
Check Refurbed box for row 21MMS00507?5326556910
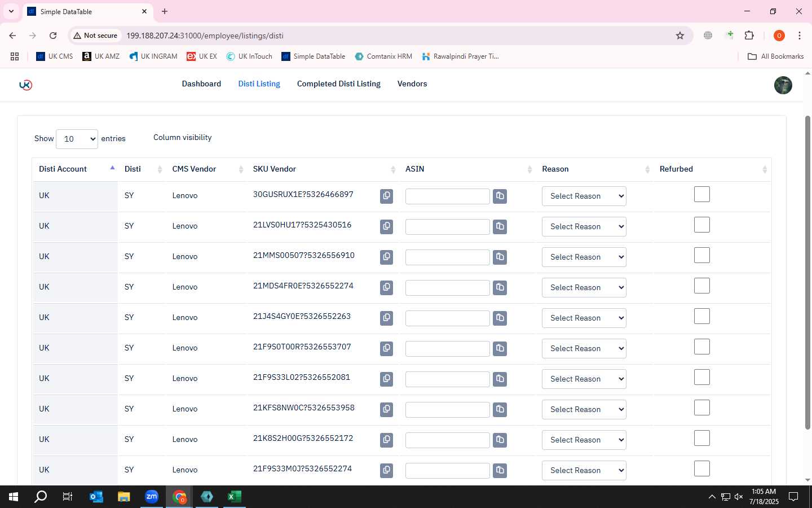coord(701,255)
